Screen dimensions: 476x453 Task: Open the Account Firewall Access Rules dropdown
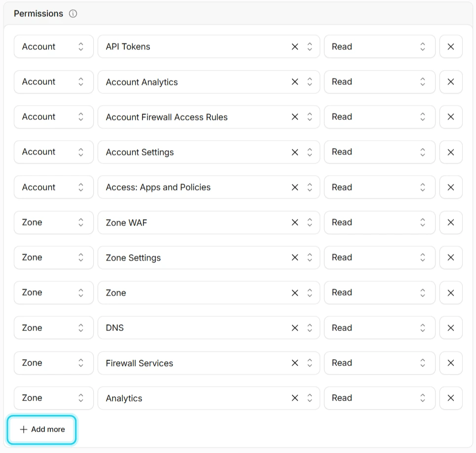tap(209, 117)
